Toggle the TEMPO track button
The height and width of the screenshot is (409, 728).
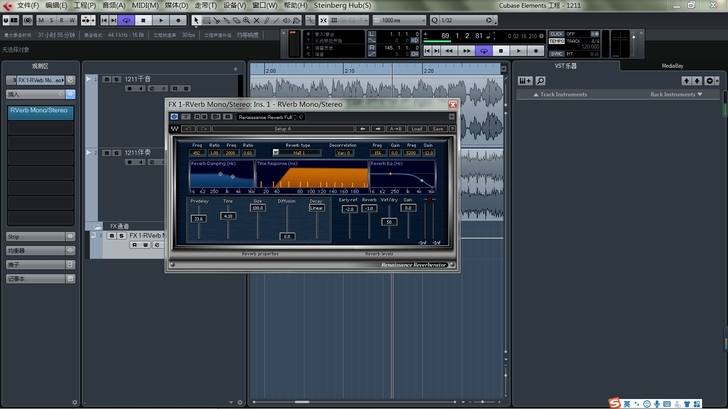pyautogui.click(x=556, y=41)
